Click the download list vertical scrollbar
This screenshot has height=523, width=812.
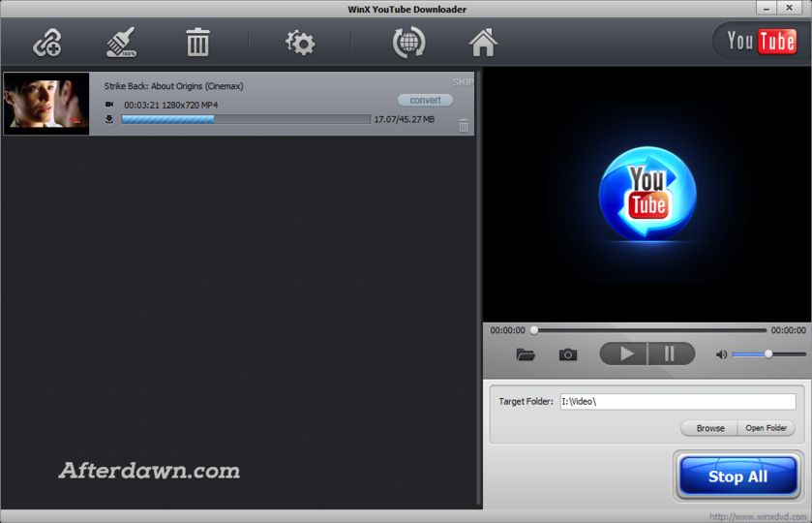478,289
